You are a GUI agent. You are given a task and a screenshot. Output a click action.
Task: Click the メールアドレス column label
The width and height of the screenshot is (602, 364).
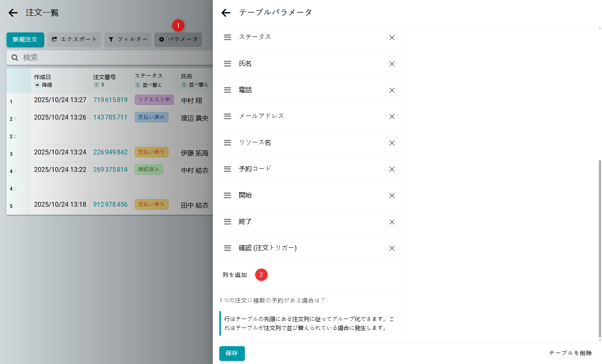pyautogui.click(x=261, y=116)
